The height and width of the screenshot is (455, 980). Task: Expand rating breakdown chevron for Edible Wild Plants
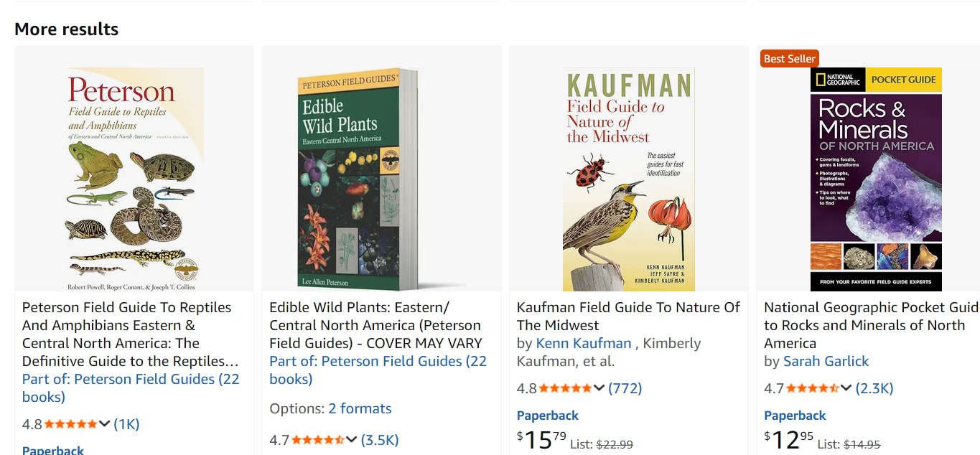[x=352, y=440]
